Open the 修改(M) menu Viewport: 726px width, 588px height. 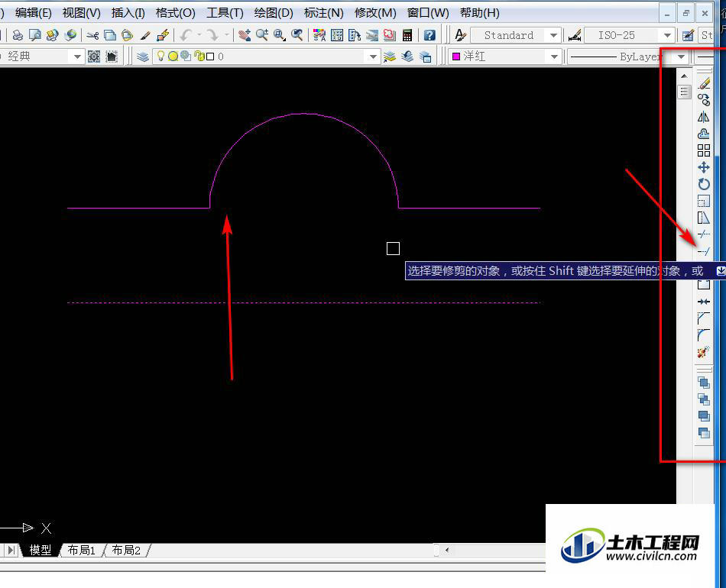pyautogui.click(x=375, y=13)
